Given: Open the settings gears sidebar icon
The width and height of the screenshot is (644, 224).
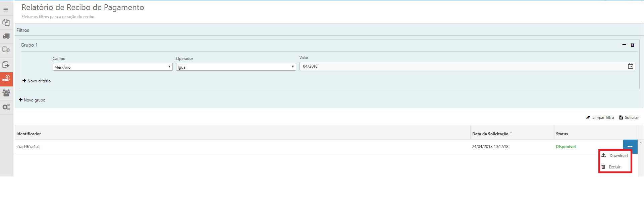Looking at the screenshot, I should tap(6, 107).
